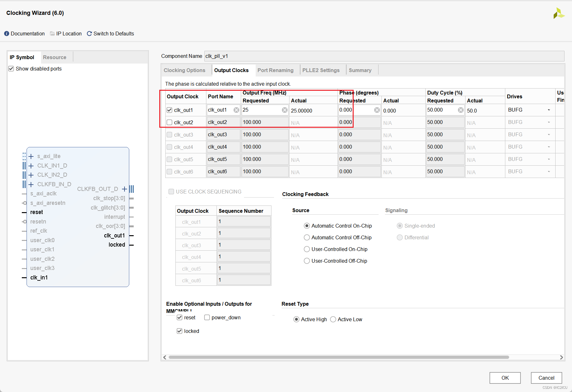572x392 pixels.
Task: Switch to the Port Renaming tab
Action: point(276,70)
